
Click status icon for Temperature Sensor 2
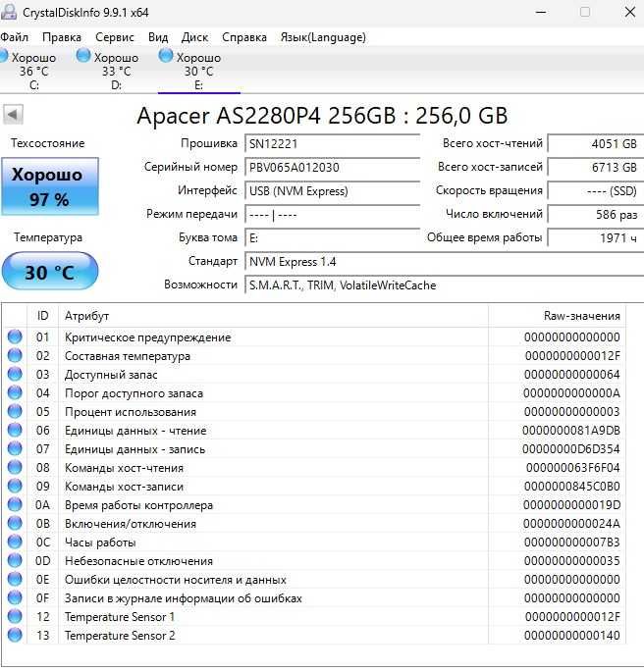pyautogui.click(x=15, y=635)
